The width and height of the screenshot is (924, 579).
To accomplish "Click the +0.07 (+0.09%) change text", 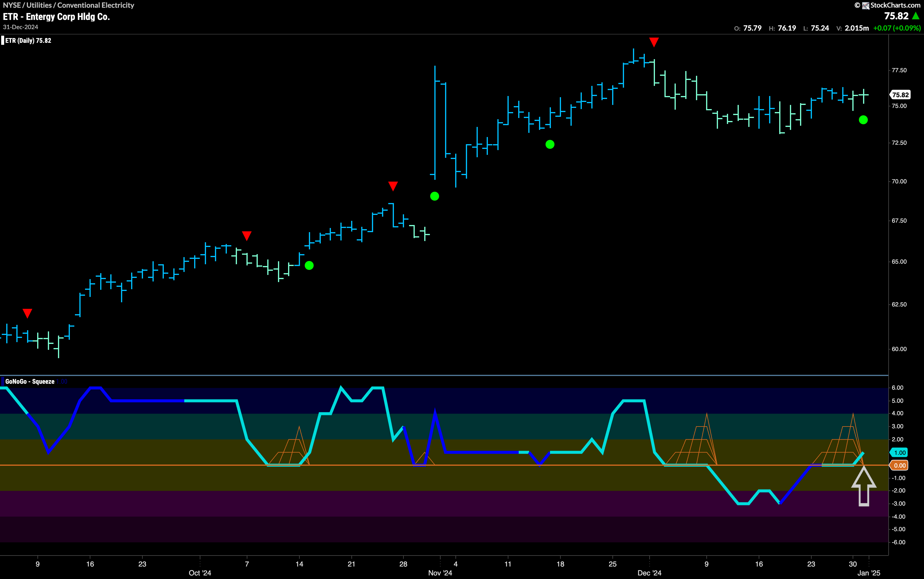I will pyautogui.click(x=897, y=28).
